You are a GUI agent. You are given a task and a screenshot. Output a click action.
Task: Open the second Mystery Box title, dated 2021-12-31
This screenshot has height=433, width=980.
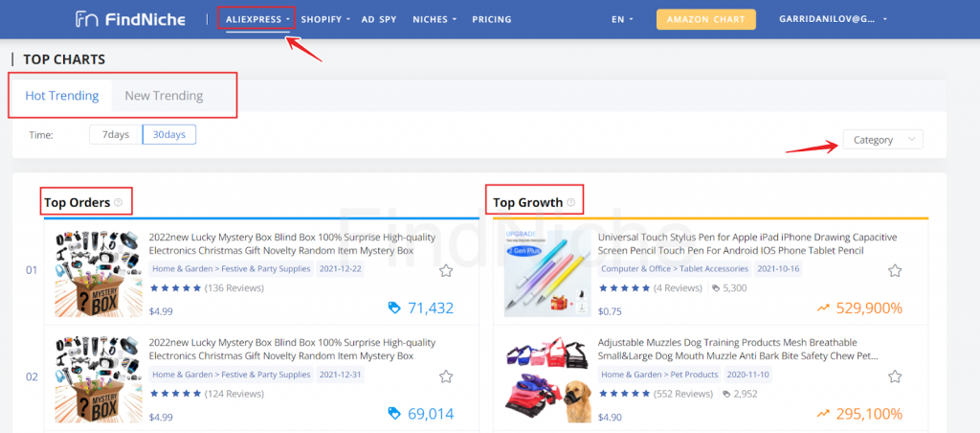click(291, 349)
